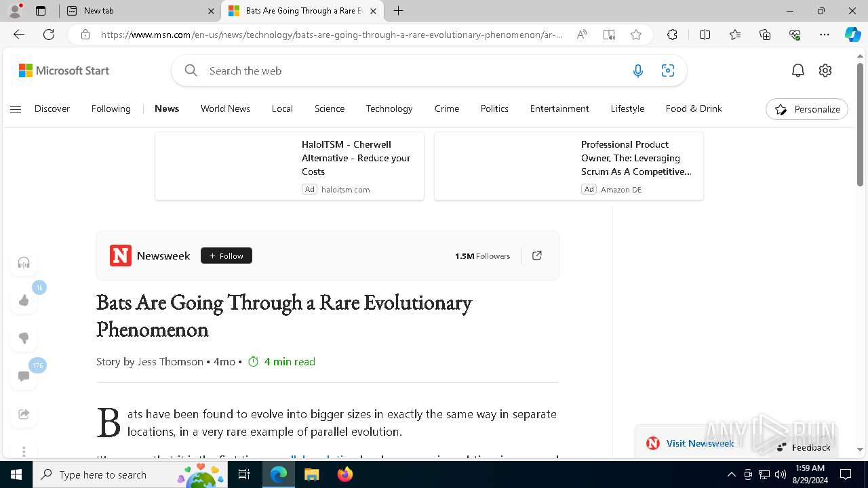View site information lock icon
This screenshot has width=868, height=488.
(x=85, y=35)
